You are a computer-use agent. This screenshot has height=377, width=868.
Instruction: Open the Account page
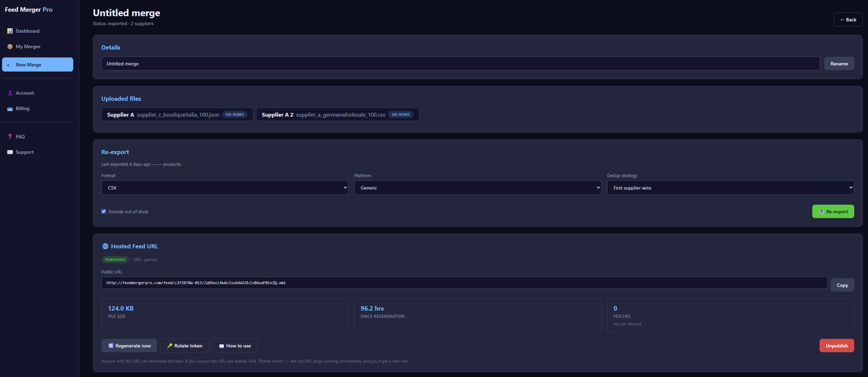click(38, 93)
